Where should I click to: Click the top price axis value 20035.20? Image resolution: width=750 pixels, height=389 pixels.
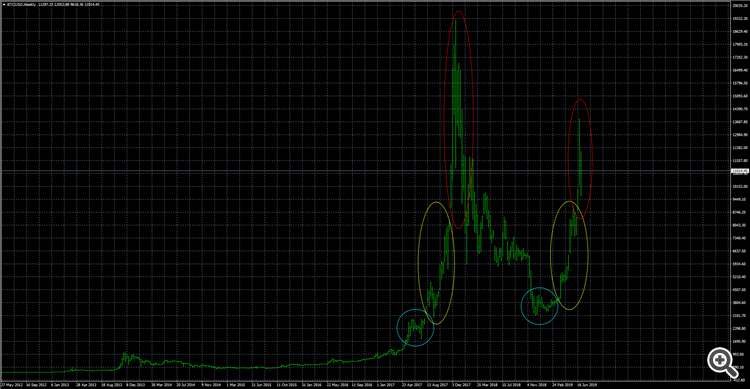[740, 6]
